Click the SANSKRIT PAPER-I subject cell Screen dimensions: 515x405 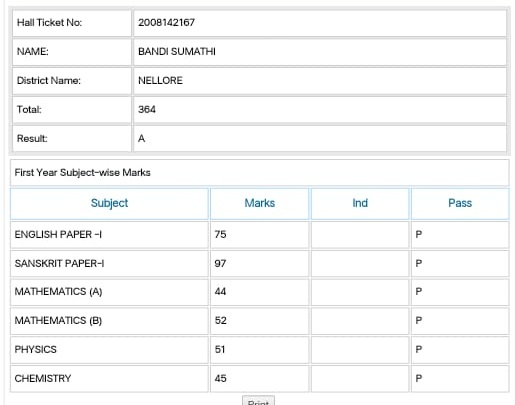109,264
